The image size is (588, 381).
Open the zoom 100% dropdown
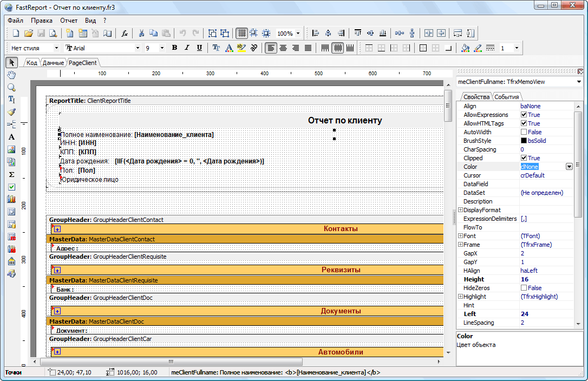298,34
